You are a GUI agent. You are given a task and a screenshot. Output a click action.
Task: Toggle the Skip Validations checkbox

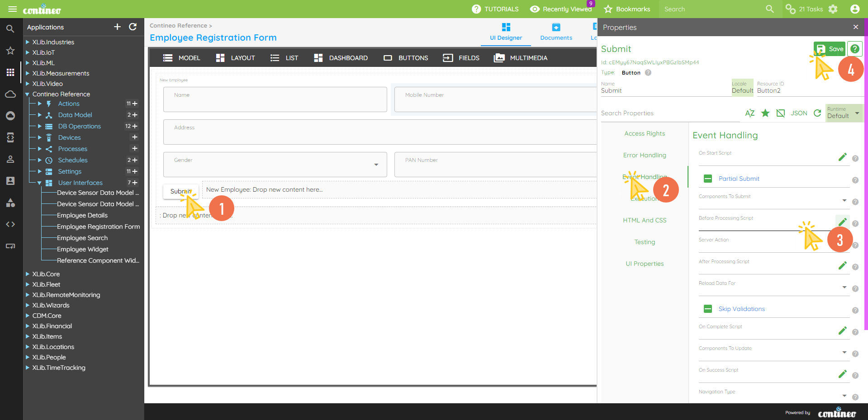(708, 309)
